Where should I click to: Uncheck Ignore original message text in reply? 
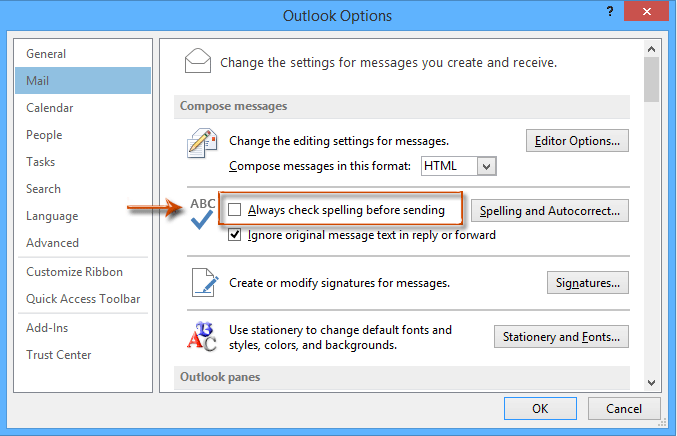(x=234, y=235)
